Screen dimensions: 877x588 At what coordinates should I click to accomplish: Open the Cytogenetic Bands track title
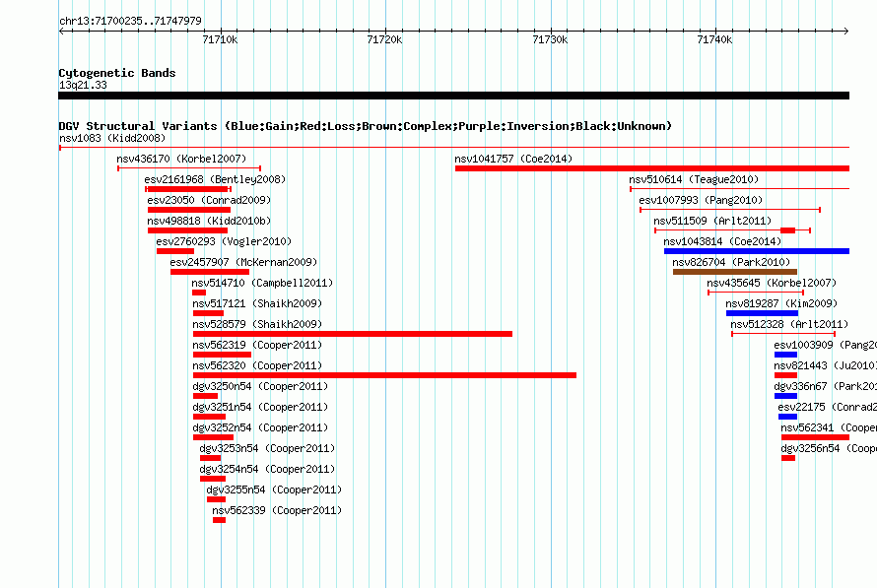pyautogui.click(x=117, y=73)
